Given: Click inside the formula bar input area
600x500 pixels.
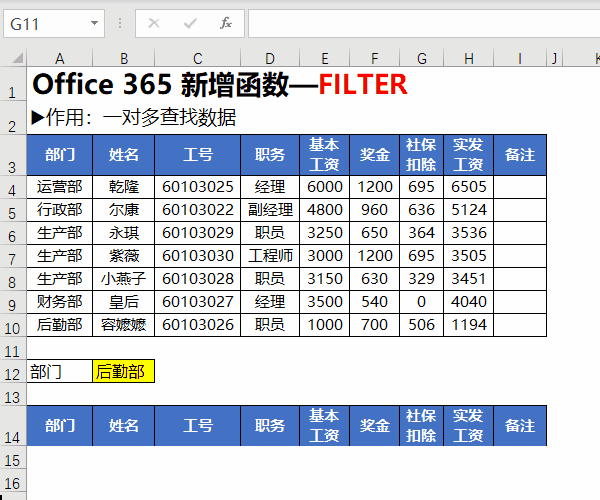Looking at the screenshot, I should [x=424, y=24].
